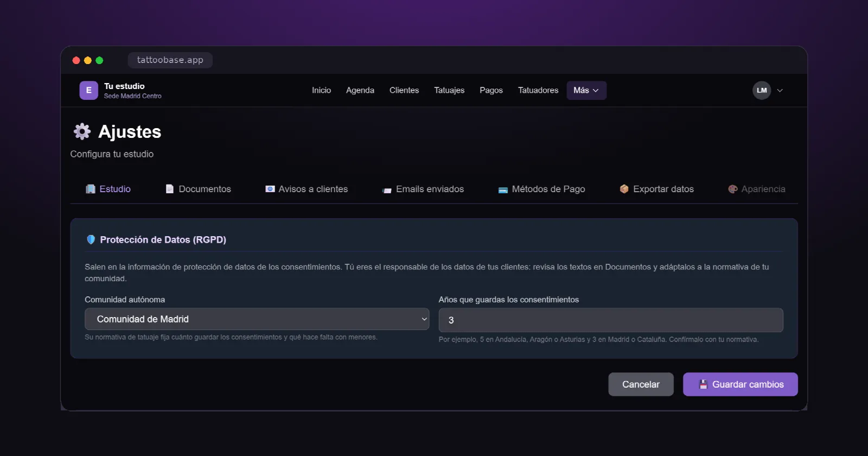The width and height of the screenshot is (868, 456).
Task: Click the LM user avatar
Action: pos(762,91)
